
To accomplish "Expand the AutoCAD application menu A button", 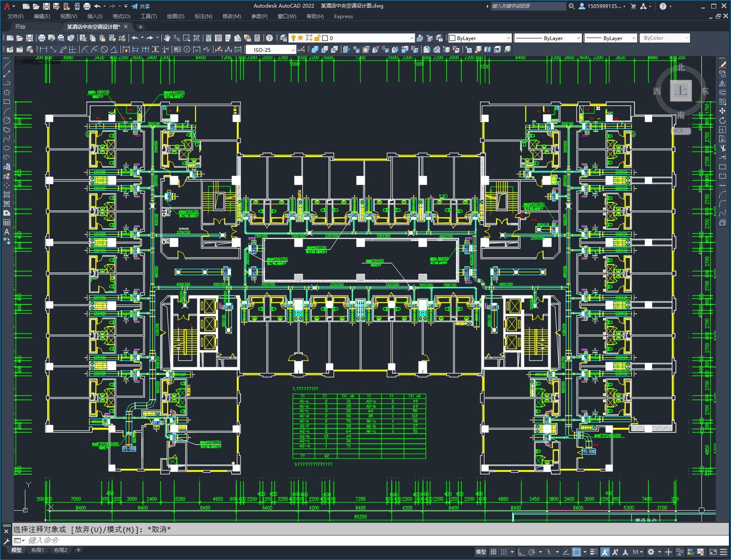I will 8,6.
